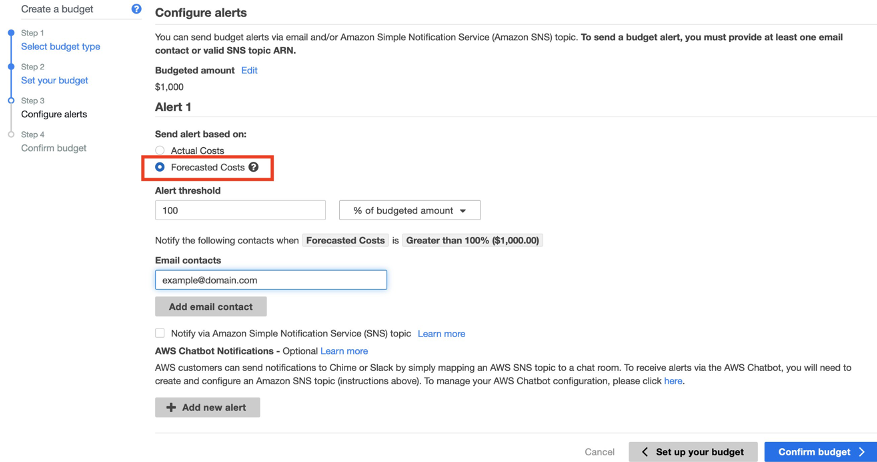The image size is (877, 462).
Task: Focus the Alert threshold input field
Action: point(240,210)
